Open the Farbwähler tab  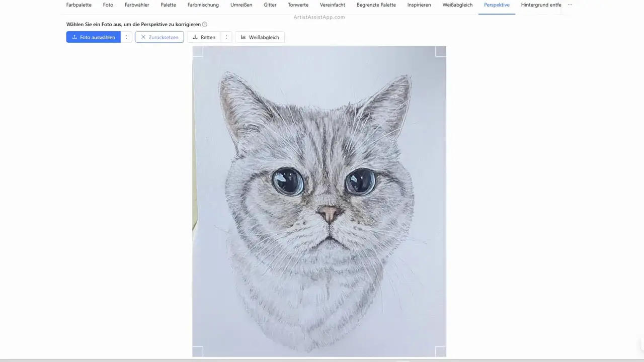click(137, 5)
